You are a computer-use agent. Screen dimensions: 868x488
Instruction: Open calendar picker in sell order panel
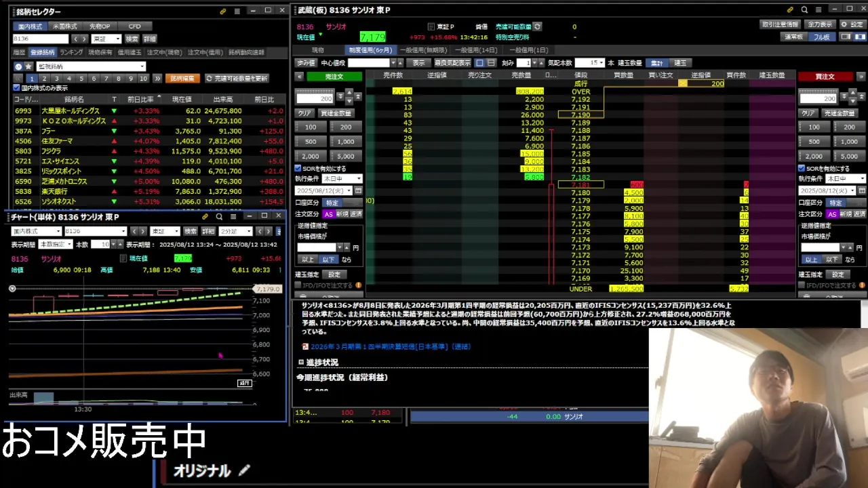click(x=358, y=190)
